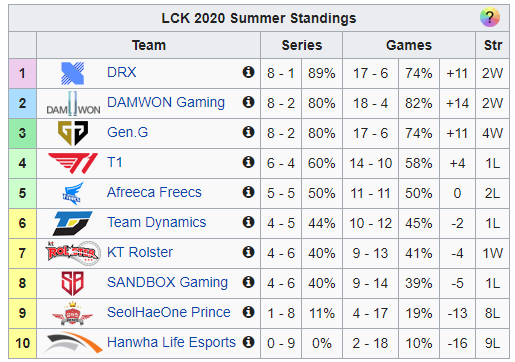Open the KT Rolster team page link
The height and width of the screenshot is (362, 515).
point(140,252)
